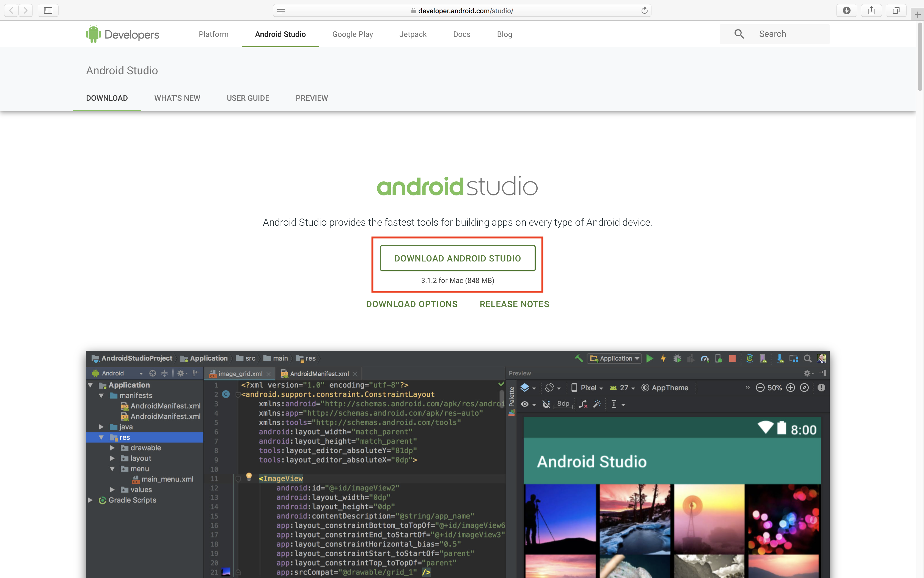Click the lightning Apply Changes icon
The image size is (924, 578).
(663, 358)
